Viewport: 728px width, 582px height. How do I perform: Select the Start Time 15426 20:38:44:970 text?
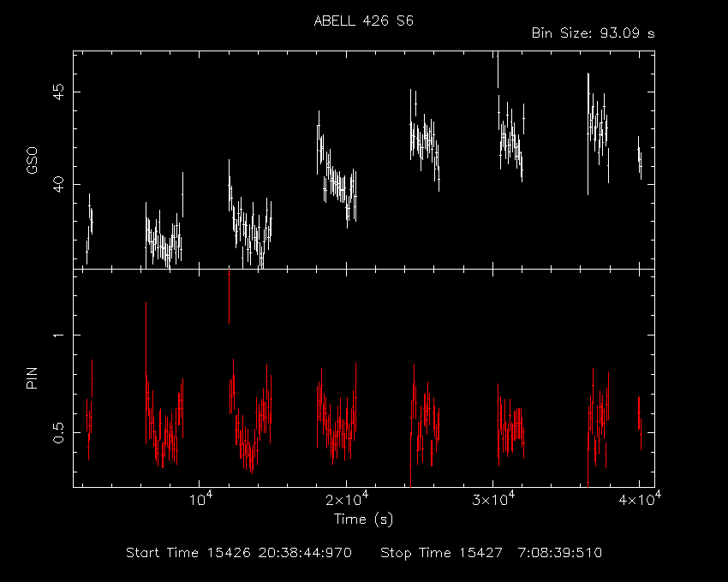[x=239, y=553]
